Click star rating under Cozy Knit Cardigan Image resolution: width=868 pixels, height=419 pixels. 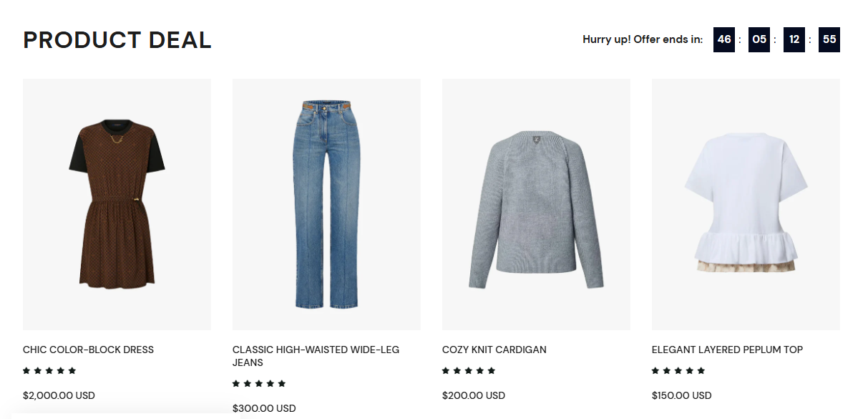[x=469, y=371]
